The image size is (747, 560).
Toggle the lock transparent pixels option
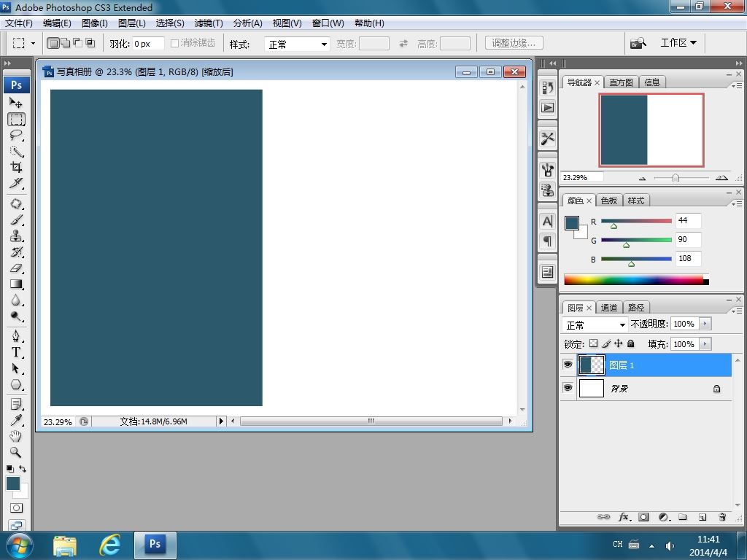point(593,343)
